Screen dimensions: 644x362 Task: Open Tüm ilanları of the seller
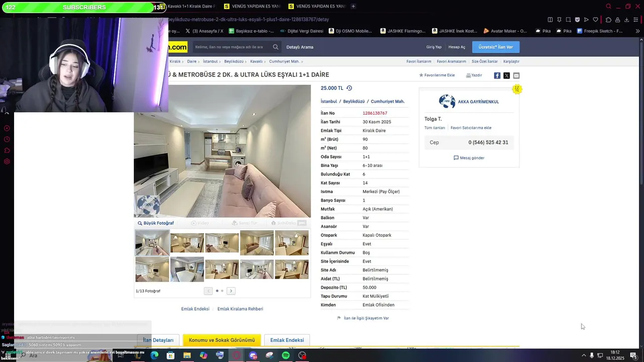(x=435, y=128)
